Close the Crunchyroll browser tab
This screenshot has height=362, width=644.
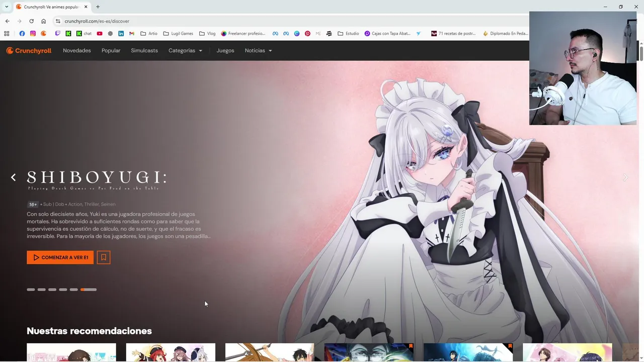click(86, 7)
